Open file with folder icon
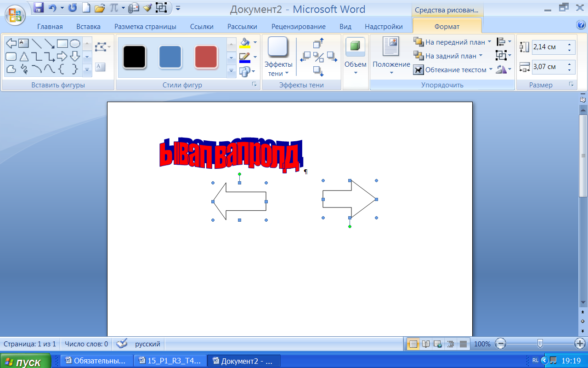This screenshot has height=368, width=588. pyautogui.click(x=100, y=8)
